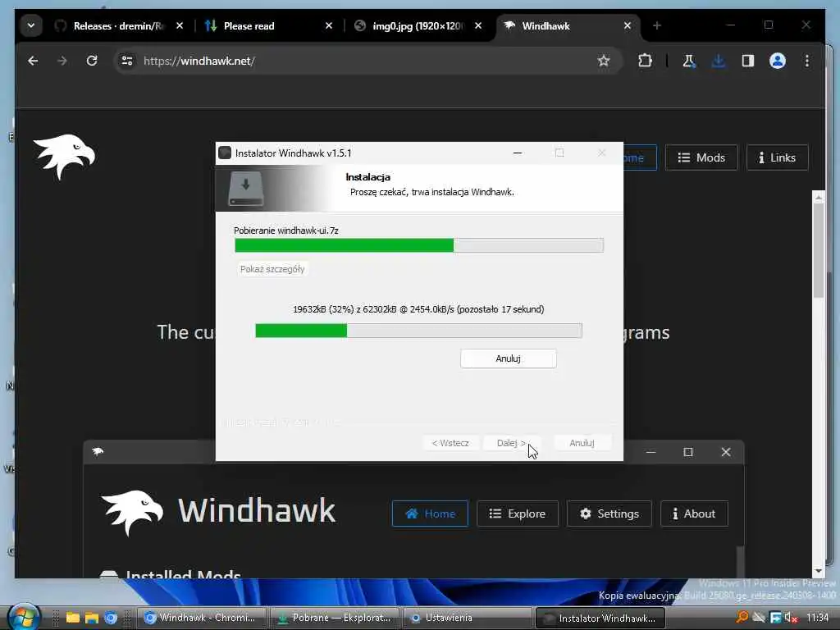The width and height of the screenshot is (840, 630).
Task: Minimize the Instalator Windhawk window
Action: tap(518, 153)
